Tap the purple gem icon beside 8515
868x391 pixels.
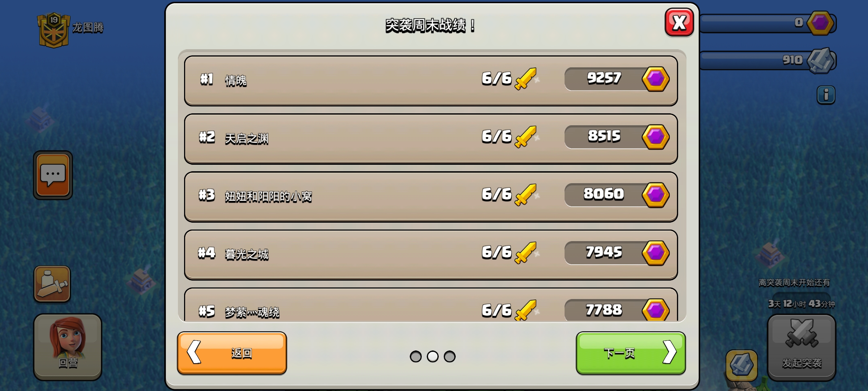(x=655, y=137)
